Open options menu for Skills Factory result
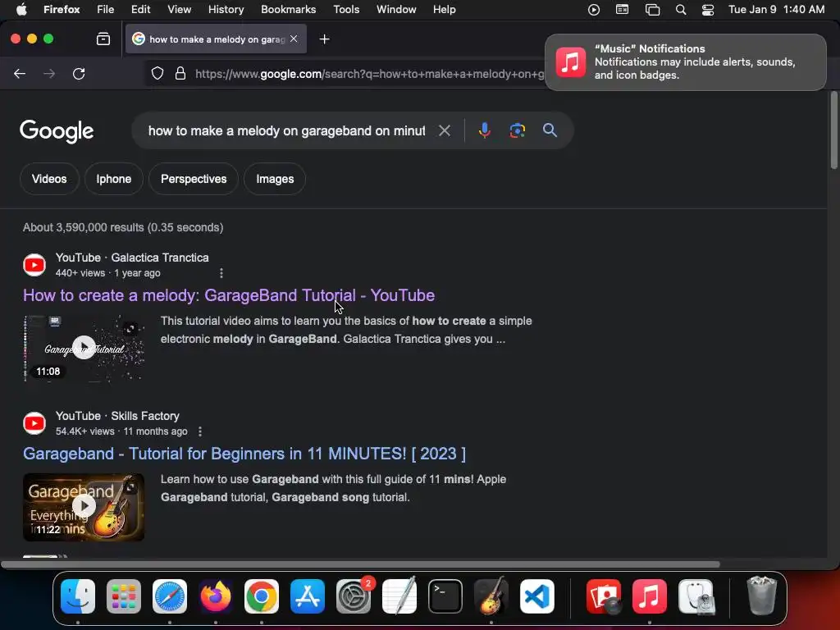Screen dimensions: 840x630 click(200, 431)
